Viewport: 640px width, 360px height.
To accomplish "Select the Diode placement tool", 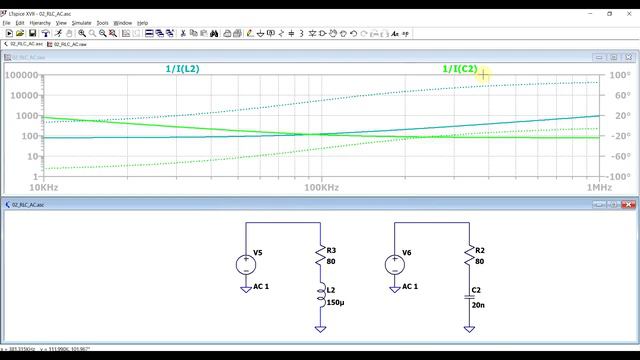I will (x=312, y=33).
